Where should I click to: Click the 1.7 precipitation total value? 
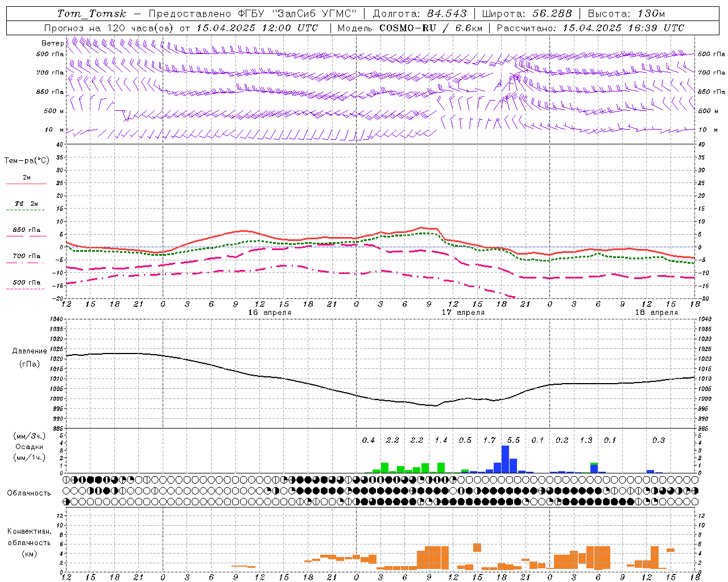pos(489,440)
